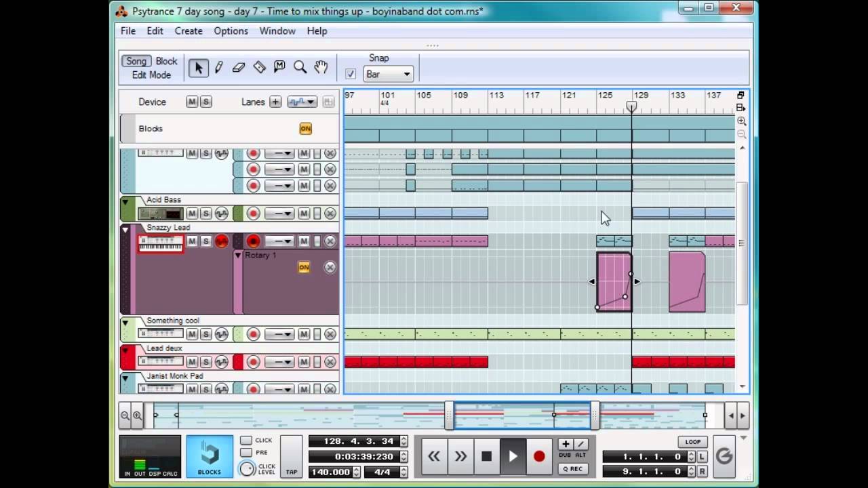The image size is (868, 488).
Task: Delete the Rotary 1 automation lane
Action: (x=330, y=267)
